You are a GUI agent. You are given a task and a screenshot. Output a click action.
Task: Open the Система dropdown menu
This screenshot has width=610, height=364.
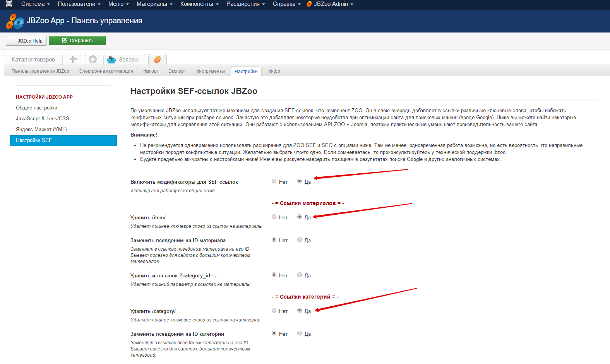click(35, 4)
